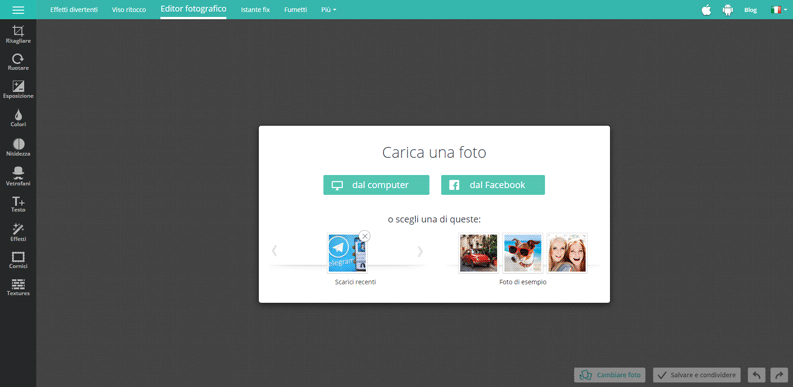The height and width of the screenshot is (387, 793).
Task: Open the Fumetti tab
Action: click(295, 10)
